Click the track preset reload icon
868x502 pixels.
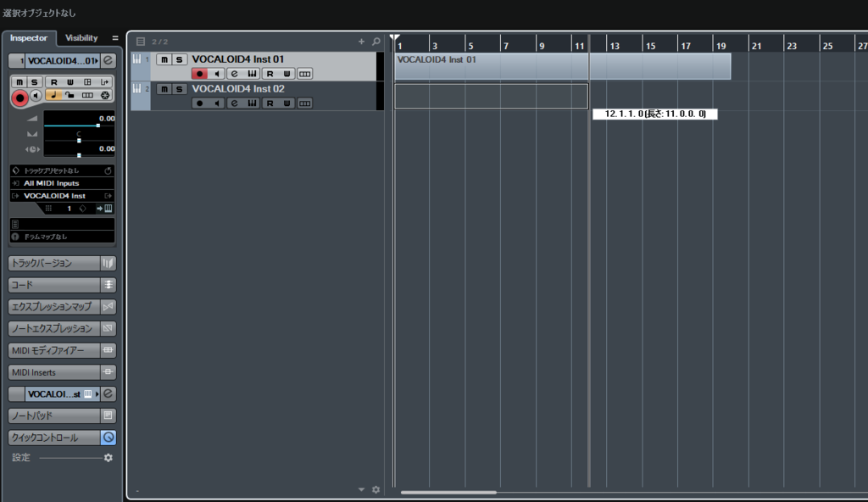point(108,170)
